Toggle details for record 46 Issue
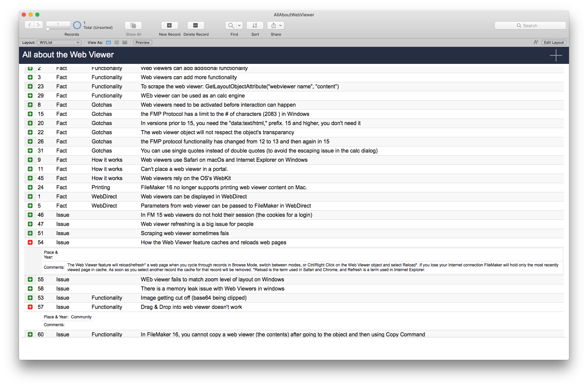The height and width of the screenshot is (387, 588). (x=30, y=215)
